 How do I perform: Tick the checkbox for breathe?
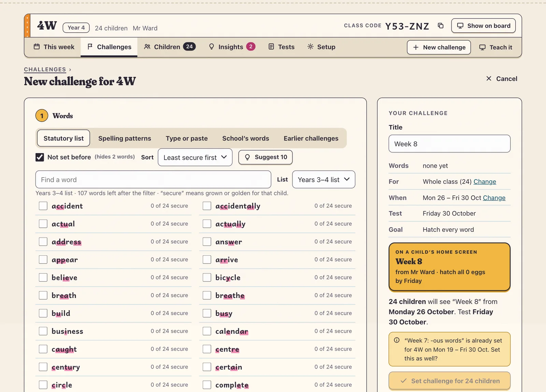point(207,295)
